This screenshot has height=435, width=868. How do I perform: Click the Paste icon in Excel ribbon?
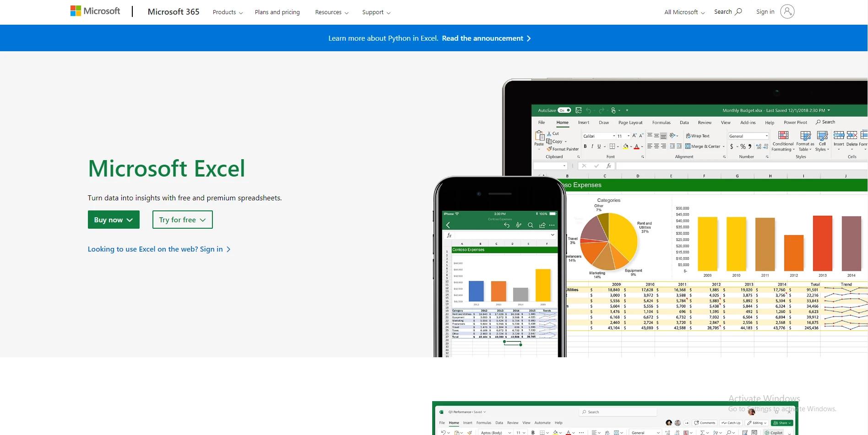(539, 136)
